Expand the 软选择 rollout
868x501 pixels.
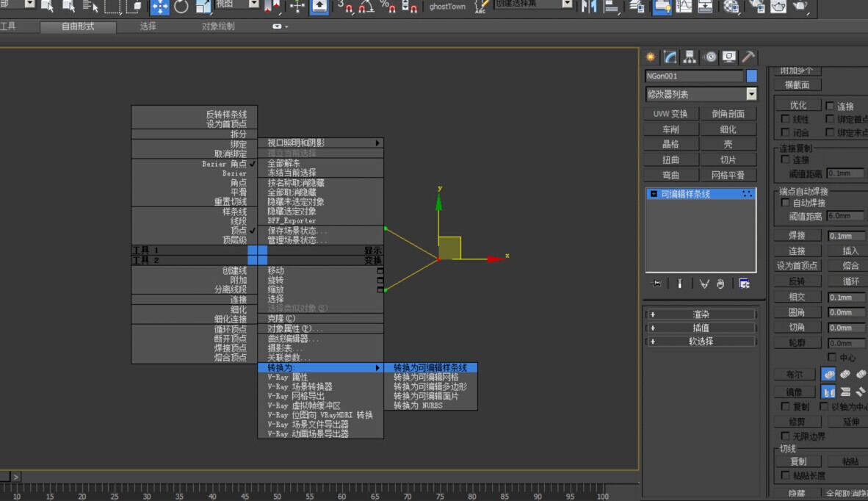[701, 342]
